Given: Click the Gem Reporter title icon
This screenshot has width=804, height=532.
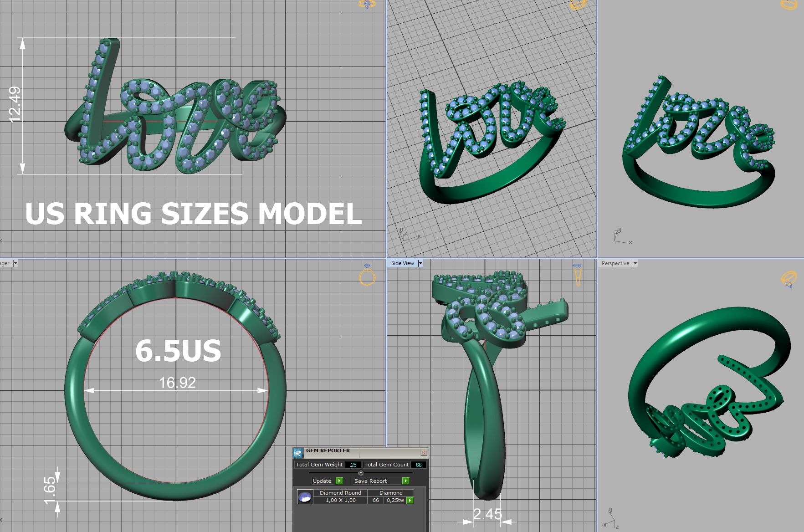Looking at the screenshot, I should click(x=298, y=452).
